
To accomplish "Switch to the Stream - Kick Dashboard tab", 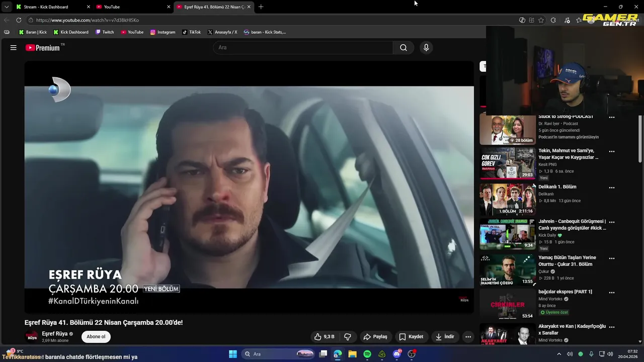I will point(53,7).
